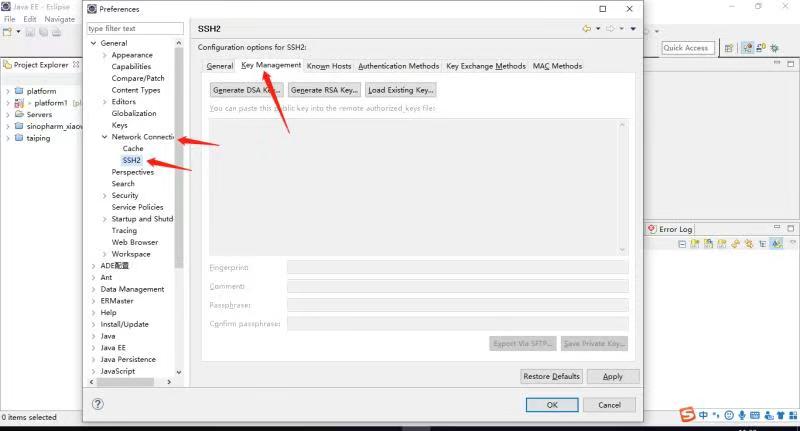Click the Sogou soft keyboard icon
Screen dimensions: 800x431
[755, 415]
